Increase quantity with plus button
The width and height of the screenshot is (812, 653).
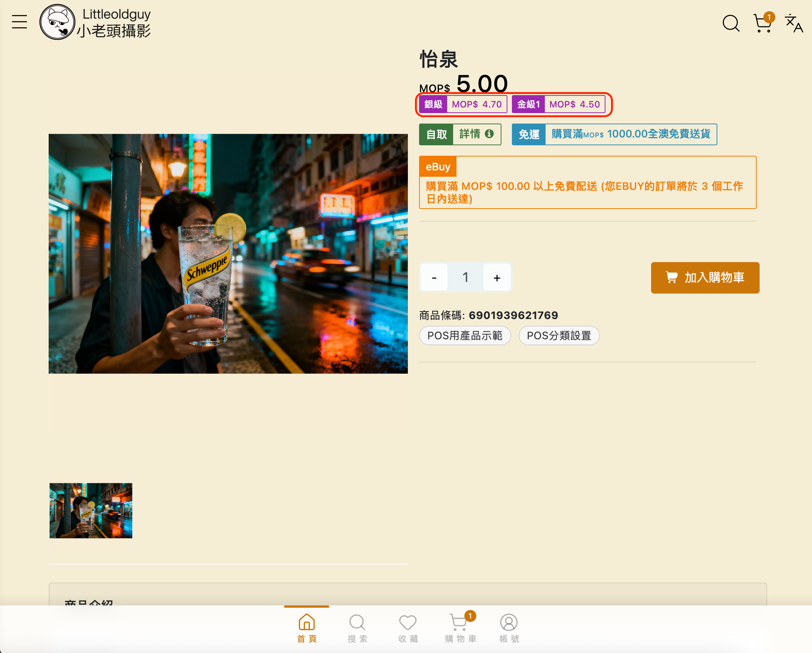(x=497, y=278)
